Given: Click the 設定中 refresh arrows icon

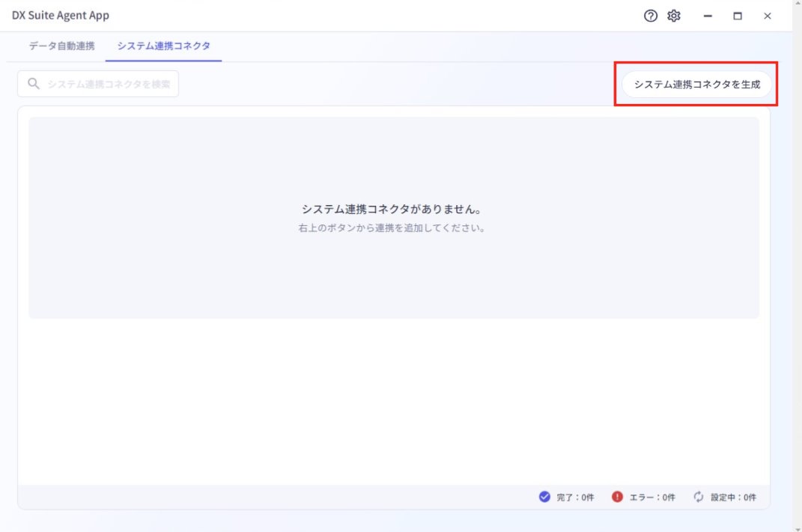Looking at the screenshot, I should 698,497.
